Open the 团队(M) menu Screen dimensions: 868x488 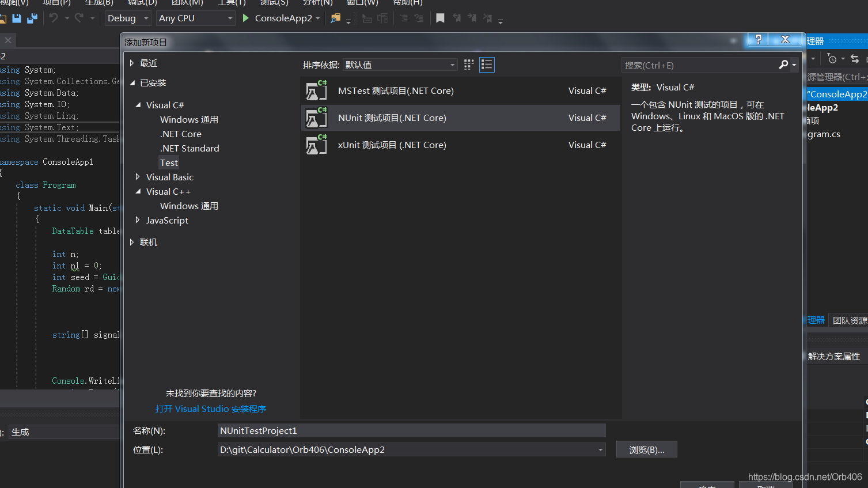pyautogui.click(x=187, y=3)
